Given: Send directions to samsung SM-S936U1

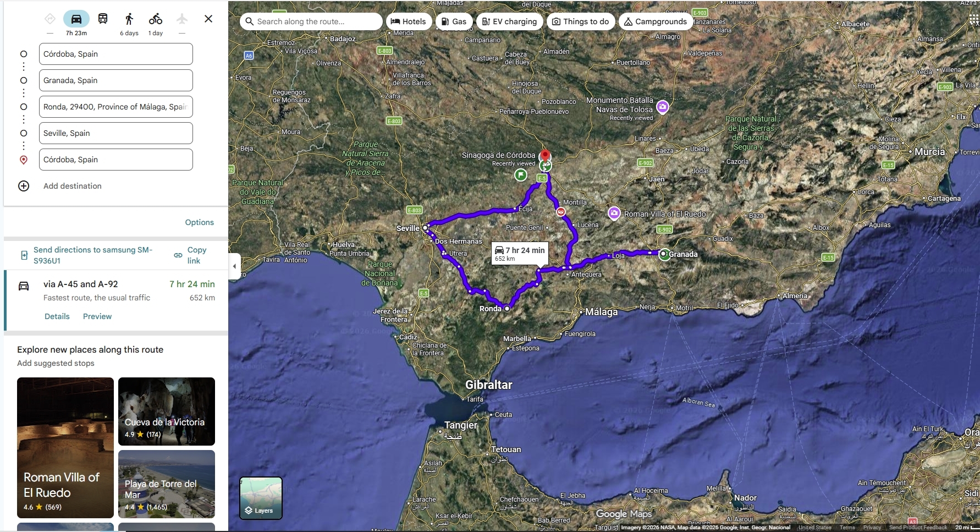Looking at the screenshot, I should (x=93, y=255).
